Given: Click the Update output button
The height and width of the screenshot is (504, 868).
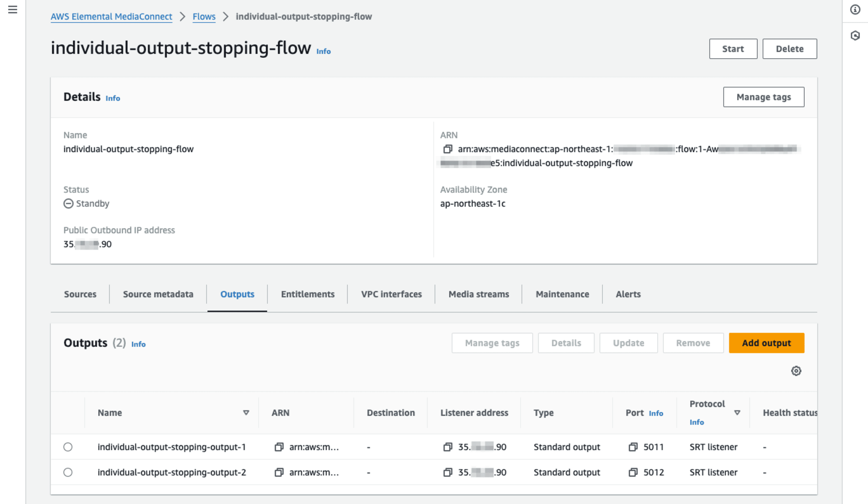Looking at the screenshot, I should point(628,343).
